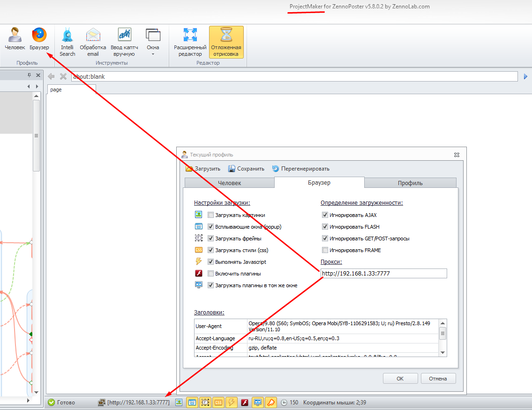
Task: Confirm dialog with OK
Action: click(400, 379)
